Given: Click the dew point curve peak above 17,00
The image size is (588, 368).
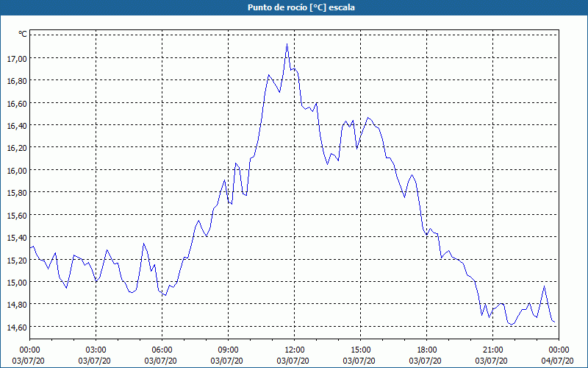Looking at the screenshot, I should pos(287,44).
